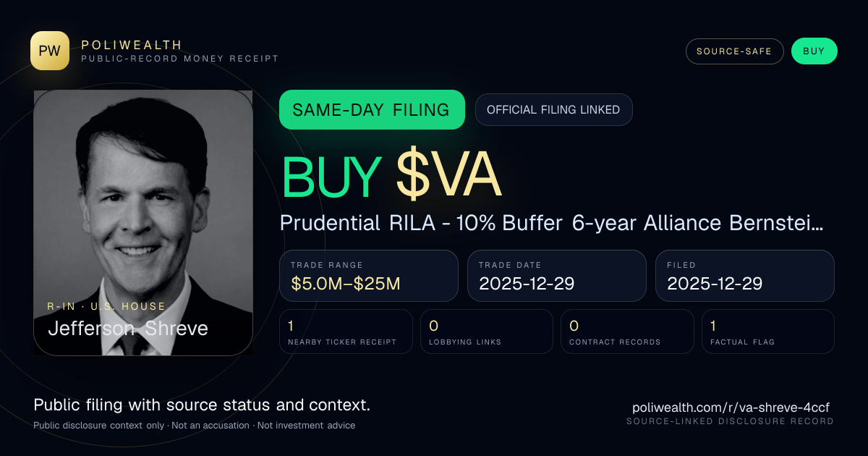Click the R-IN · U.S. HOUSE label
The width and height of the screenshot is (868, 456).
pyautogui.click(x=106, y=306)
